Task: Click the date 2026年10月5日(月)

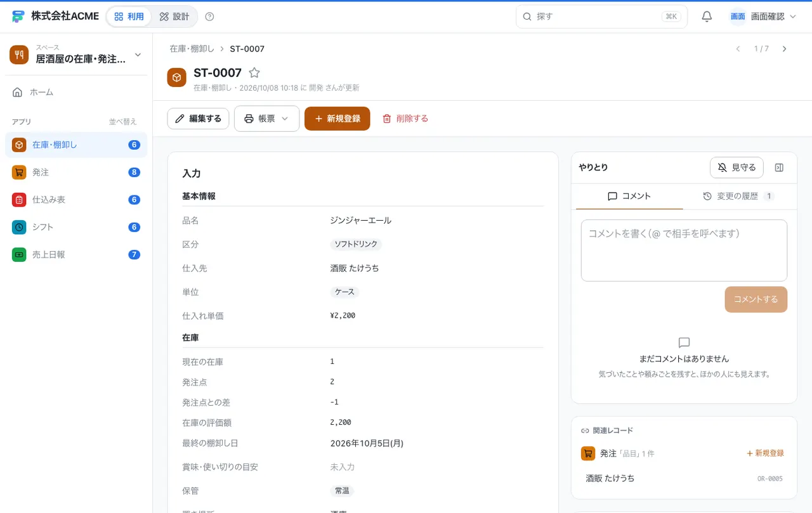Action: (x=367, y=443)
